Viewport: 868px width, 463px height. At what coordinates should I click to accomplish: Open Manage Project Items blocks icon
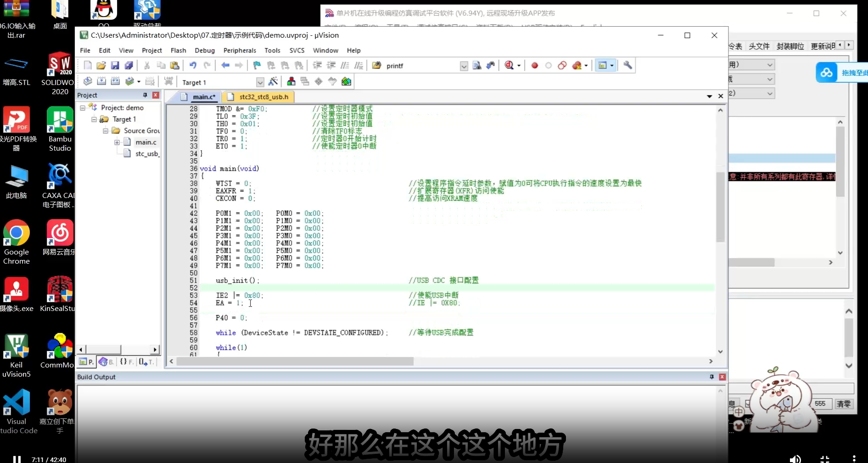pos(291,82)
